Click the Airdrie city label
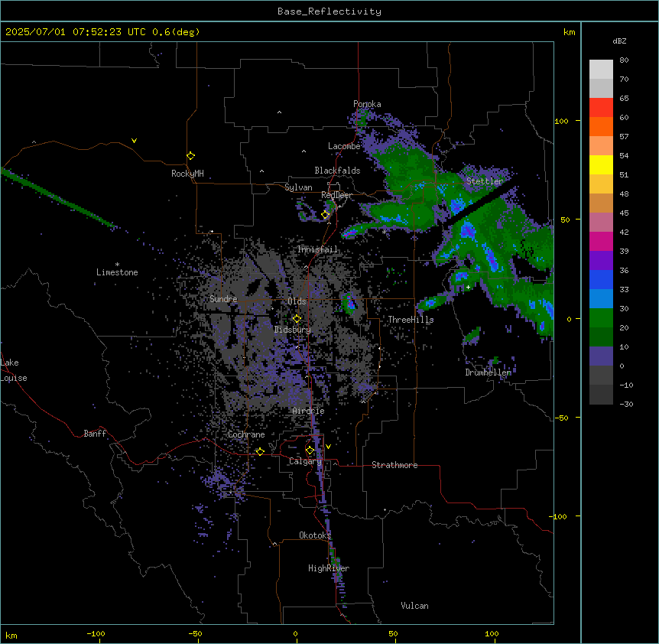 (309, 411)
